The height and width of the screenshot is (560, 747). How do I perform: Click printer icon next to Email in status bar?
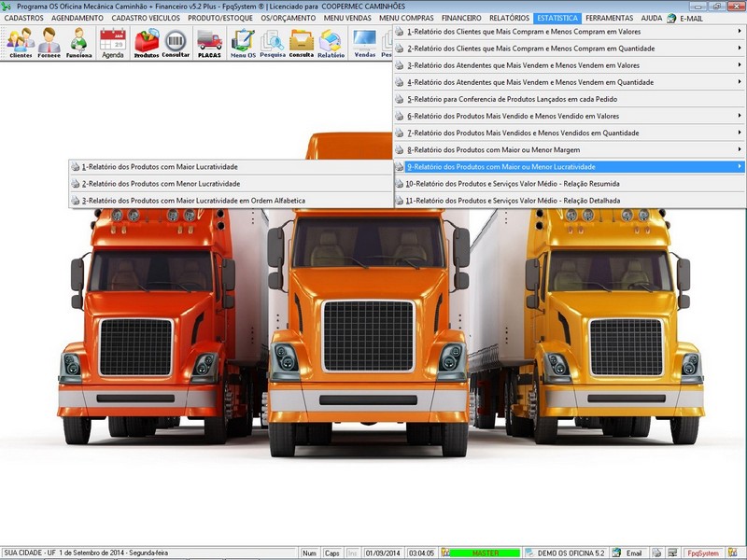tap(656, 553)
